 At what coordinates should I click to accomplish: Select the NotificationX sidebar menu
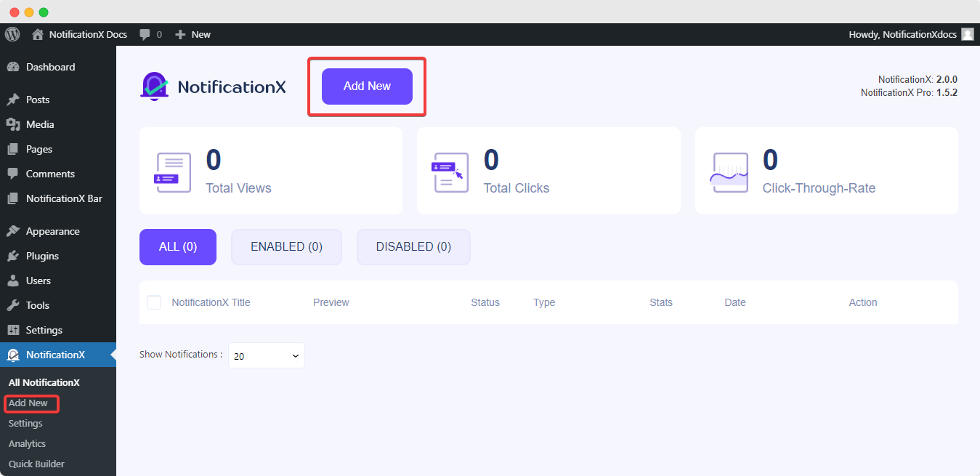point(58,355)
